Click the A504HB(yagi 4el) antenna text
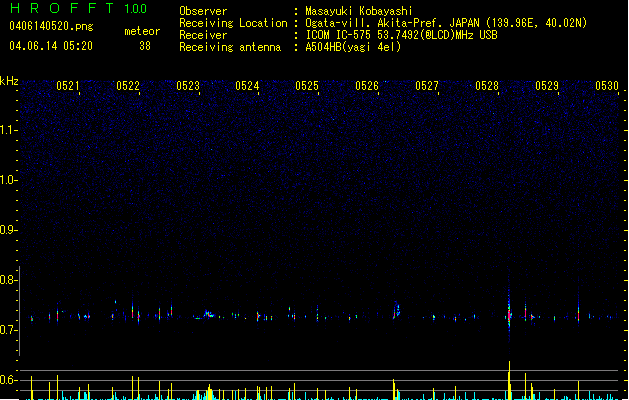Viewport: 629px width, 400px height. tap(353, 47)
